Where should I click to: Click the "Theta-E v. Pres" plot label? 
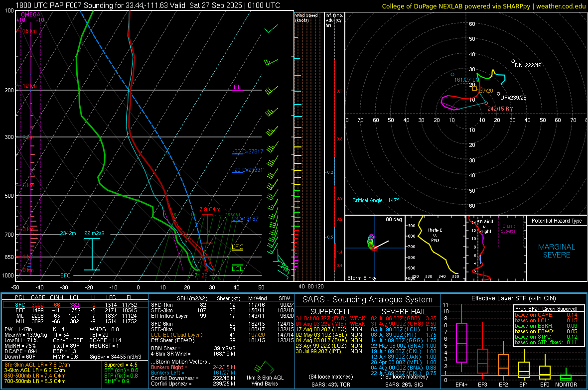[435, 235]
